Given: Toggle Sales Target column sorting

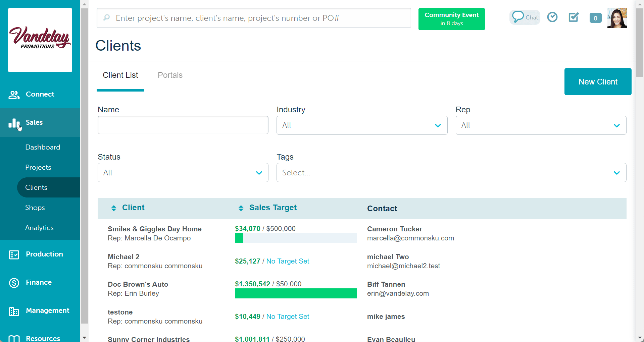Looking at the screenshot, I should pos(241,208).
